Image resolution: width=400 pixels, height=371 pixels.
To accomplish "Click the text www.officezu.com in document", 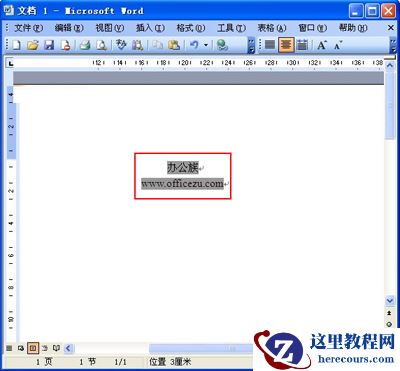I will (182, 183).
